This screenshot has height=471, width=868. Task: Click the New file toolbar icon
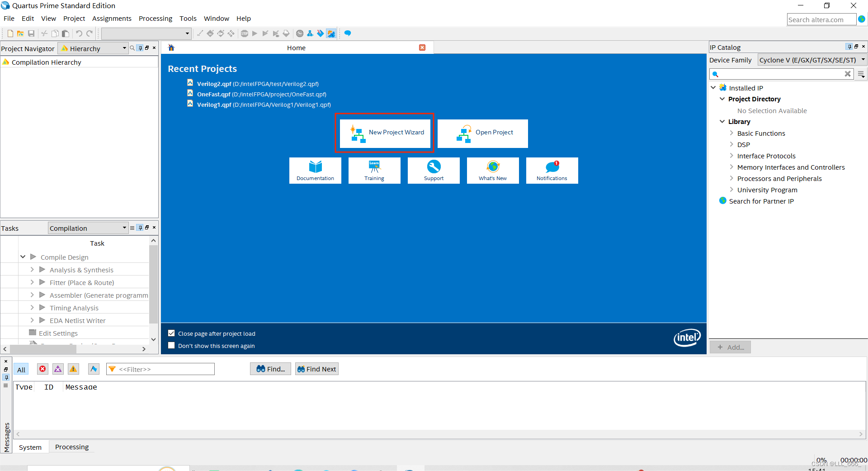(x=10, y=33)
